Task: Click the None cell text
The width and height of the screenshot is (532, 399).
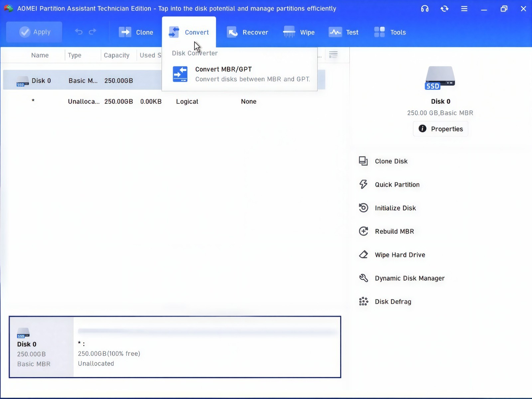Action: (x=249, y=101)
